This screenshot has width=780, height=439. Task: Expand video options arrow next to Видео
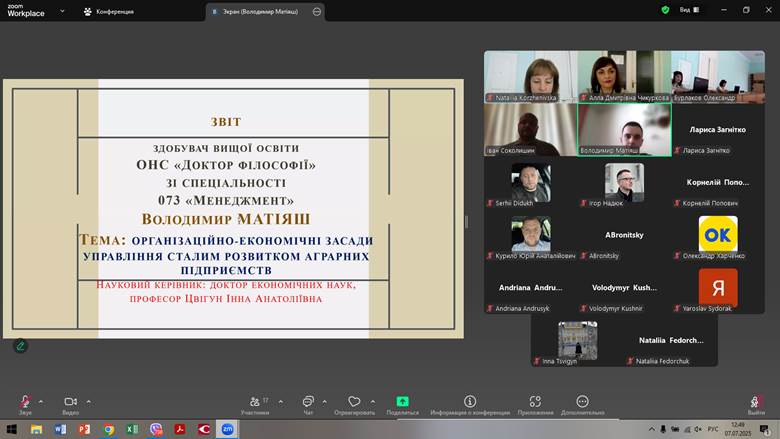(x=89, y=401)
